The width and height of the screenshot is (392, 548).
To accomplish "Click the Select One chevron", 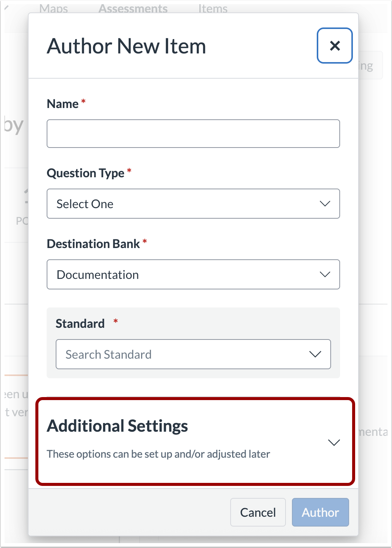I will tap(325, 204).
